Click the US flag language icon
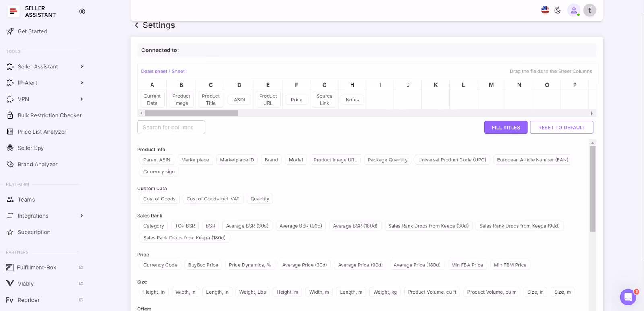 pyautogui.click(x=545, y=10)
